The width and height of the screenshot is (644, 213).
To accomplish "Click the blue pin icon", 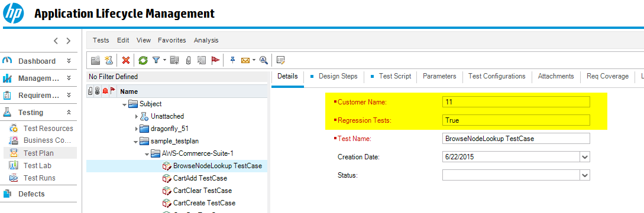I will coord(232,60).
